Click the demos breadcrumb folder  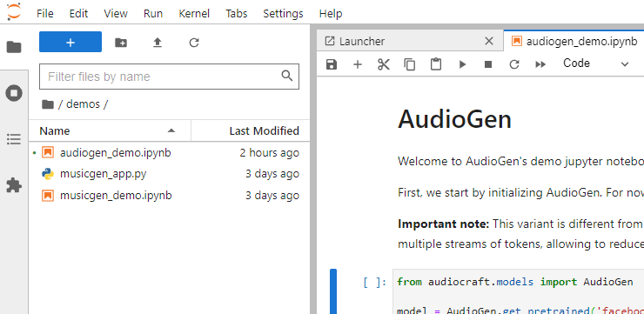[x=83, y=104]
